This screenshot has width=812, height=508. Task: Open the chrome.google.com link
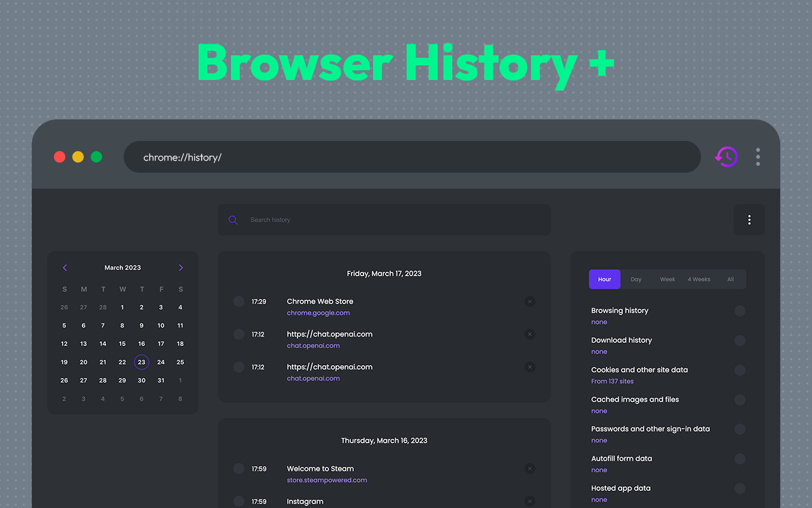(318, 313)
